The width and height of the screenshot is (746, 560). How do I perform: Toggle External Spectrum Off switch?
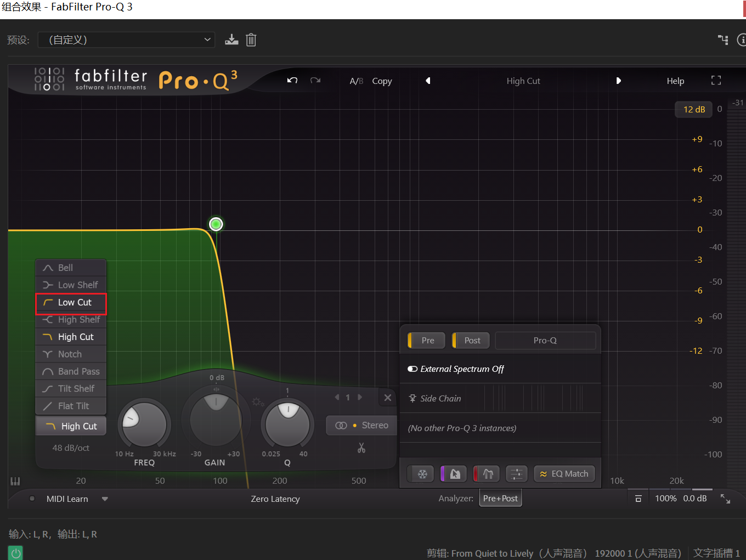[x=412, y=369]
